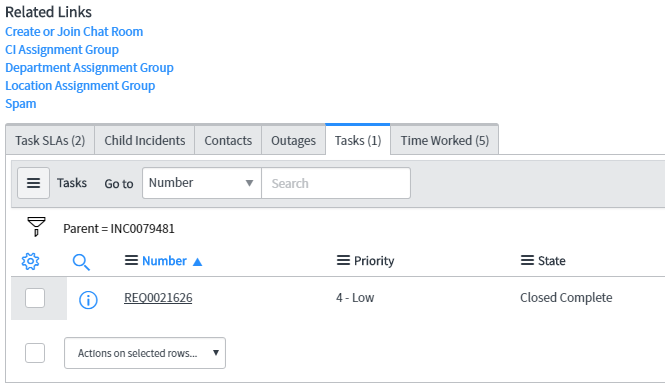Open the Outages tab
Image resolution: width=665 pixels, height=389 pixels.
tap(293, 140)
